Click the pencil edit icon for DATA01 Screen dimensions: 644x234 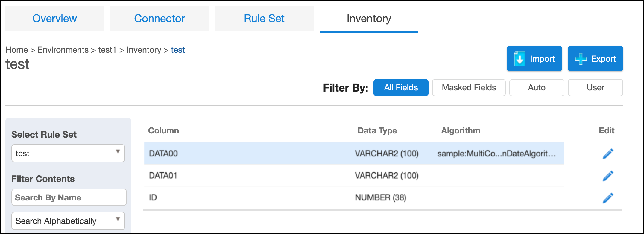608,176
